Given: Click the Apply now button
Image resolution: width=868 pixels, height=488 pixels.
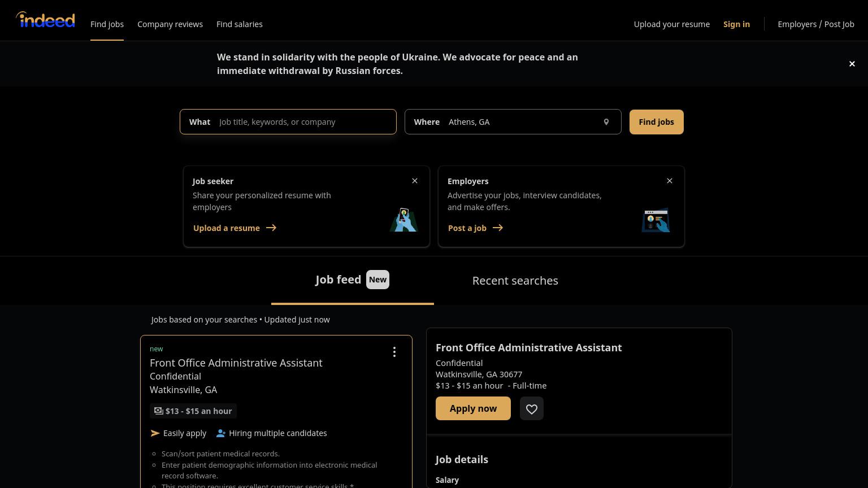Looking at the screenshot, I should click(473, 408).
